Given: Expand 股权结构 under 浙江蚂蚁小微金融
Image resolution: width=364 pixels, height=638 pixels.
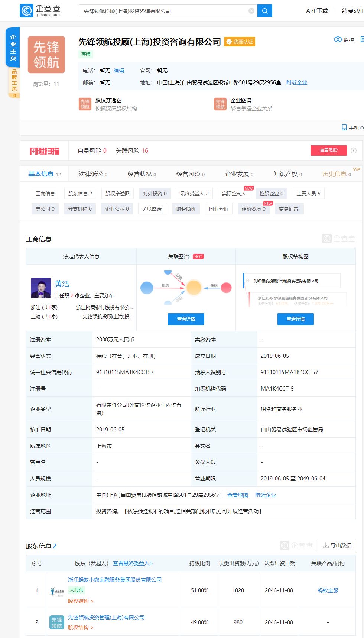Looking at the screenshot, I should (x=81, y=601).
